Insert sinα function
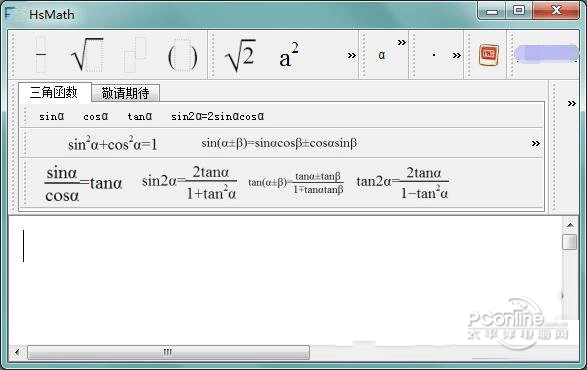The height and width of the screenshot is (370, 587). click(x=51, y=116)
